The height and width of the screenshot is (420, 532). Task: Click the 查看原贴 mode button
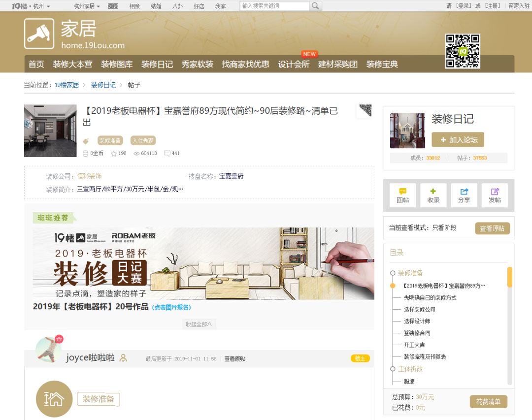(x=492, y=228)
